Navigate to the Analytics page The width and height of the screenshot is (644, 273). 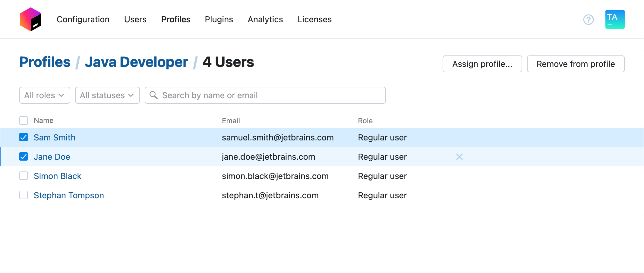pos(265,19)
